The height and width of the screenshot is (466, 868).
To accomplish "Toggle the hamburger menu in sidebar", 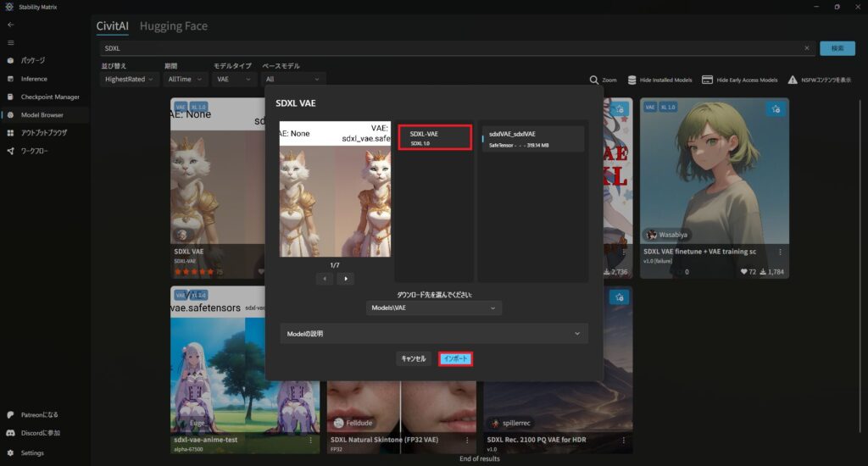I will pos(10,42).
